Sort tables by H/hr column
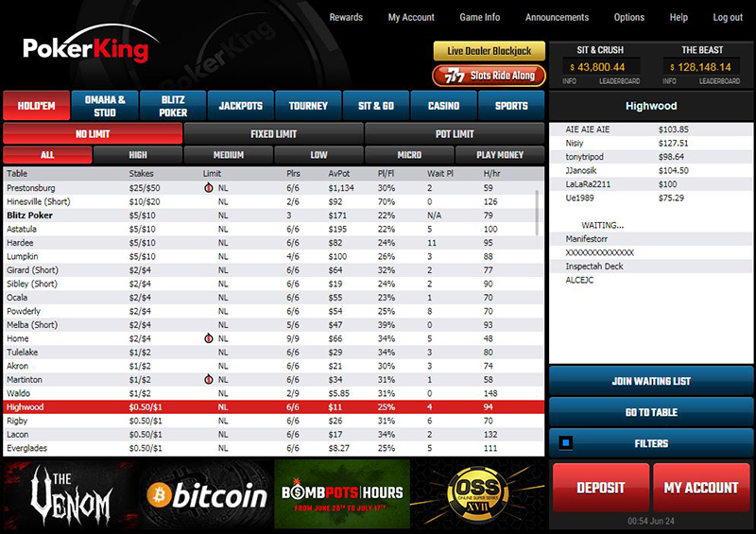The image size is (756, 534). 491,174
